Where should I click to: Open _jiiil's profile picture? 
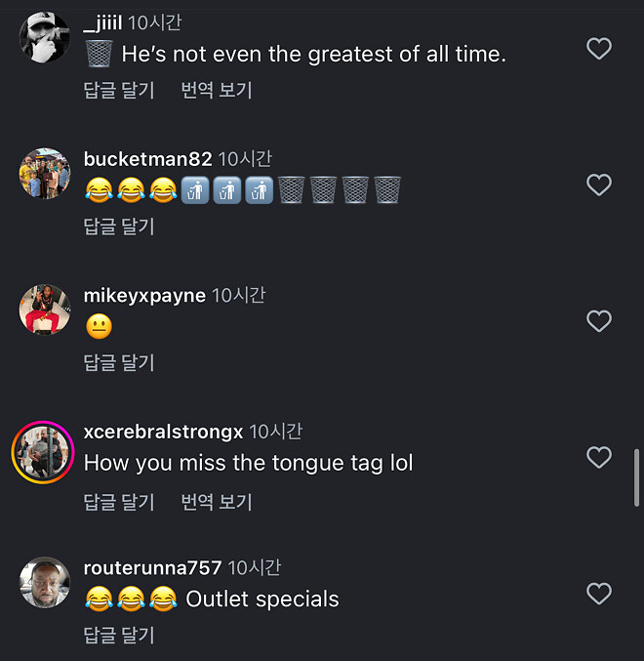(x=45, y=39)
